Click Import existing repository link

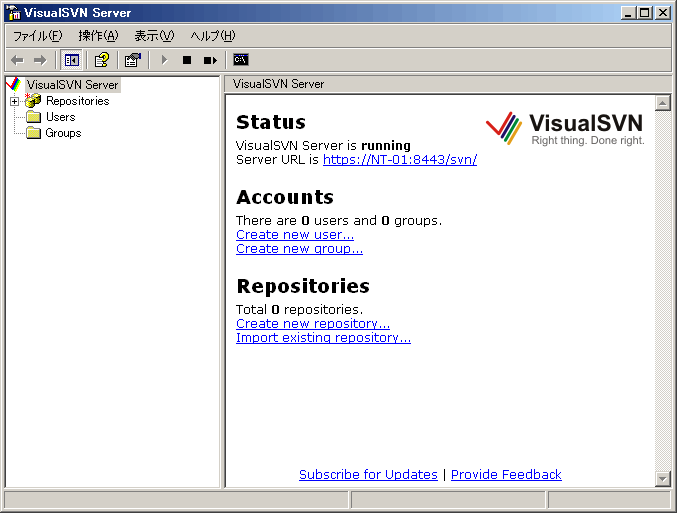(323, 338)
